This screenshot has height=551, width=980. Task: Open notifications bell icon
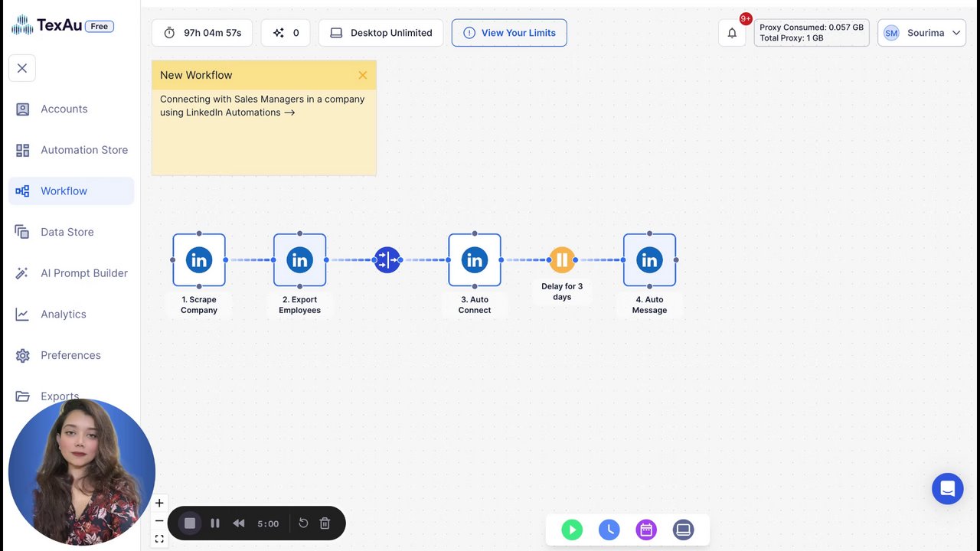[x=732, y=33]
